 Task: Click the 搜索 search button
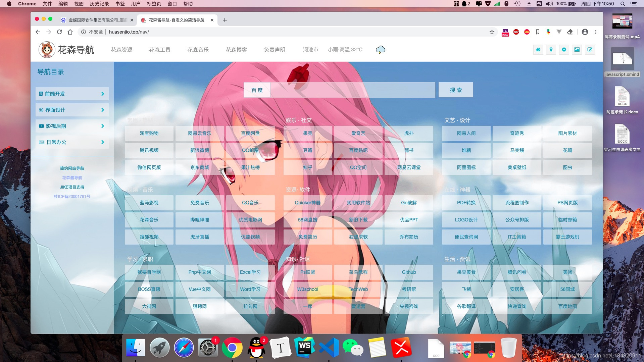456,90
